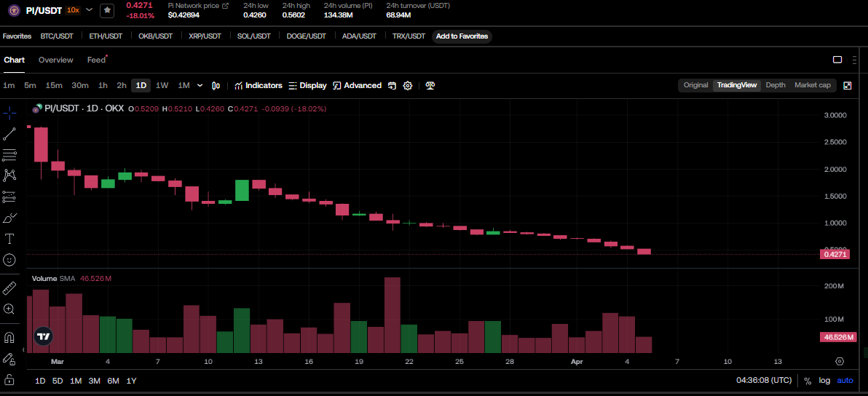Select the 1M timeframe in top toolbar
This screenshot has height=396, width=868.
click(x=184, y=86)
